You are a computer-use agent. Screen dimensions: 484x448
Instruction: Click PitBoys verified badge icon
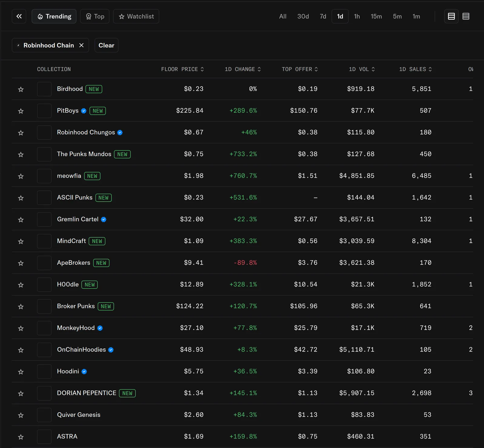[84, 111]
